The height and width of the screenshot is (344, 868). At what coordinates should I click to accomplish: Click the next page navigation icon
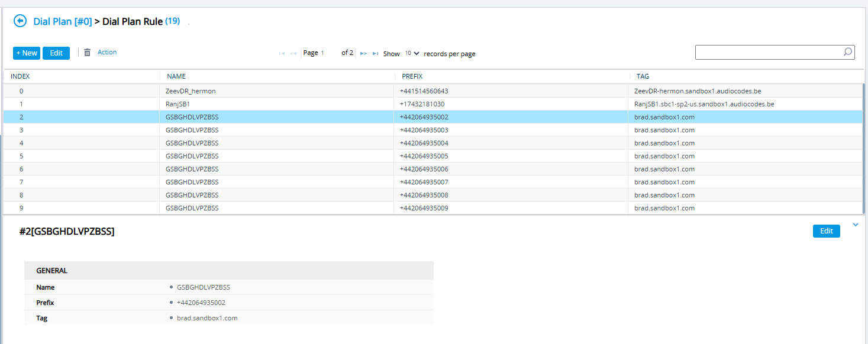363,53
